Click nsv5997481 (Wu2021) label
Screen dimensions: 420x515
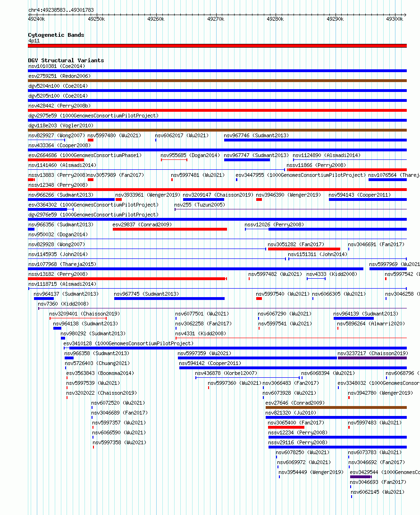[198, 174]
